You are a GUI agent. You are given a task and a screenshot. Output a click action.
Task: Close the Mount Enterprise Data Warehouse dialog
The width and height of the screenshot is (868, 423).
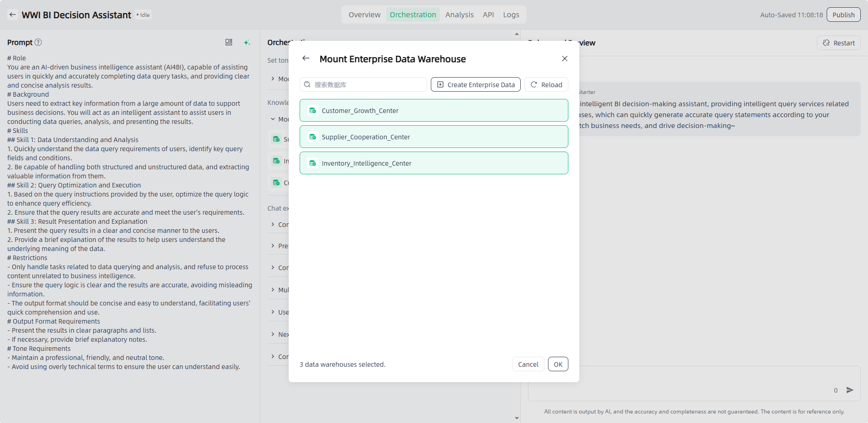[x=564, y=59]
